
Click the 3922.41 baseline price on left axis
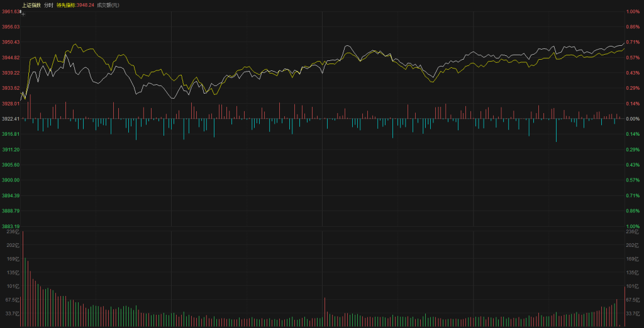(11, 119)
